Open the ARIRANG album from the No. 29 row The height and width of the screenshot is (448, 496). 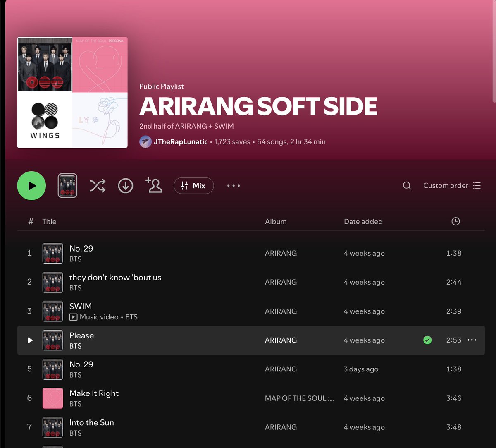click(x=281, y=253)
